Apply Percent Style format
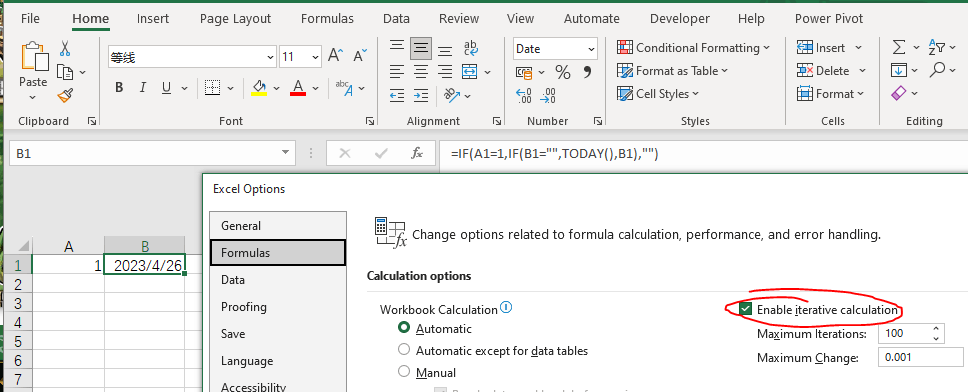 point(562,73)
